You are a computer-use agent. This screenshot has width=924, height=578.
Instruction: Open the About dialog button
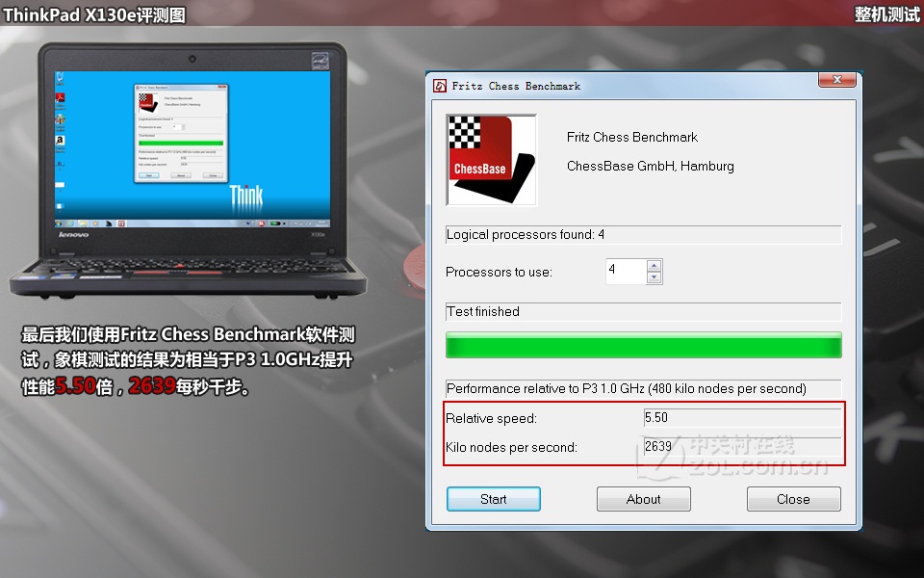(643, 499)
